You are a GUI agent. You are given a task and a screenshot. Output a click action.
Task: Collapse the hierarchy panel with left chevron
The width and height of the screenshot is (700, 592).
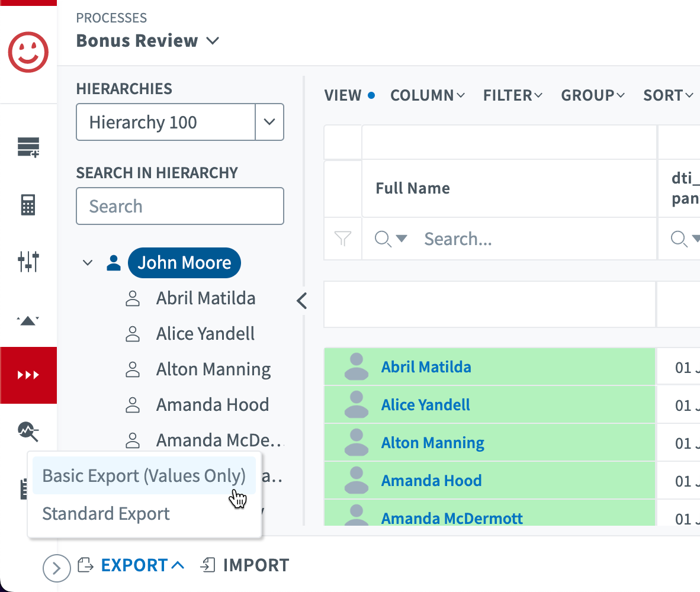302,301
